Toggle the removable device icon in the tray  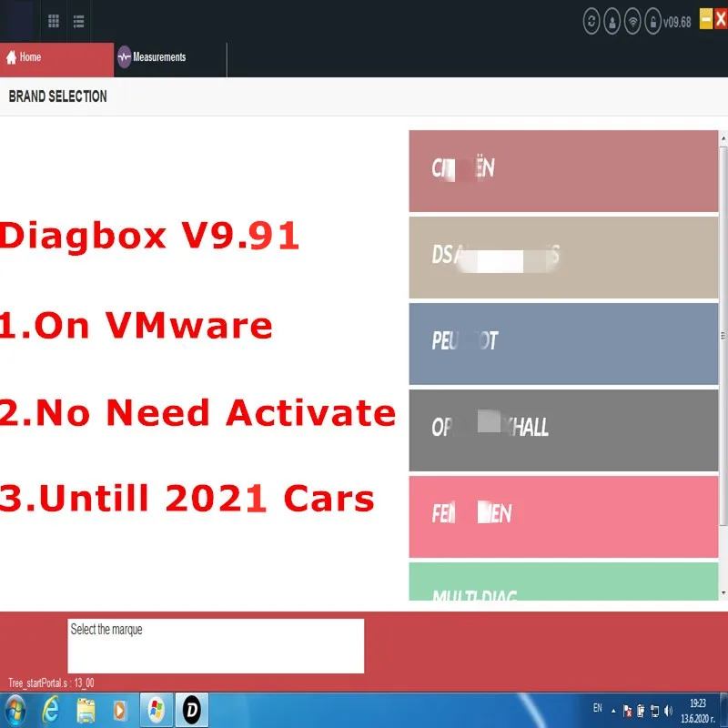(x=641, y=710)
